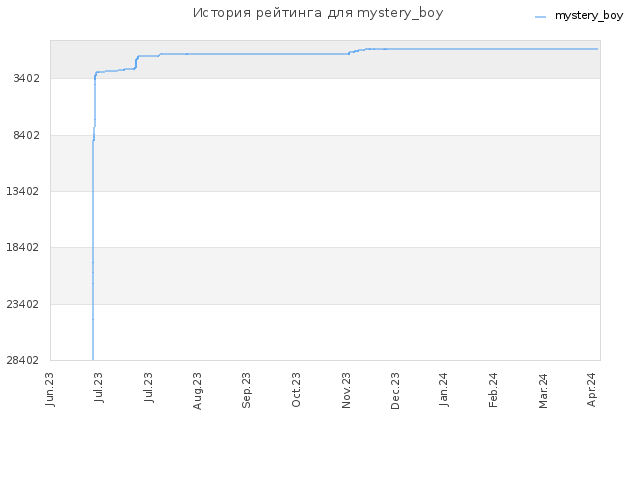The image size is (640, 480).
Task: Click the Jun.23 x-axis label
Action: point(49,389)
